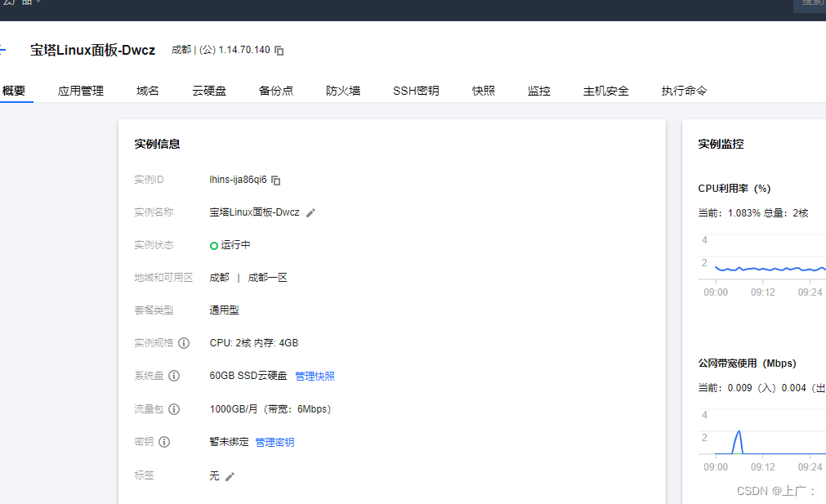Open the SSH密钥 tab
Image resolution: width=826 pixels, height=504 pixels.
click(416, 91)
